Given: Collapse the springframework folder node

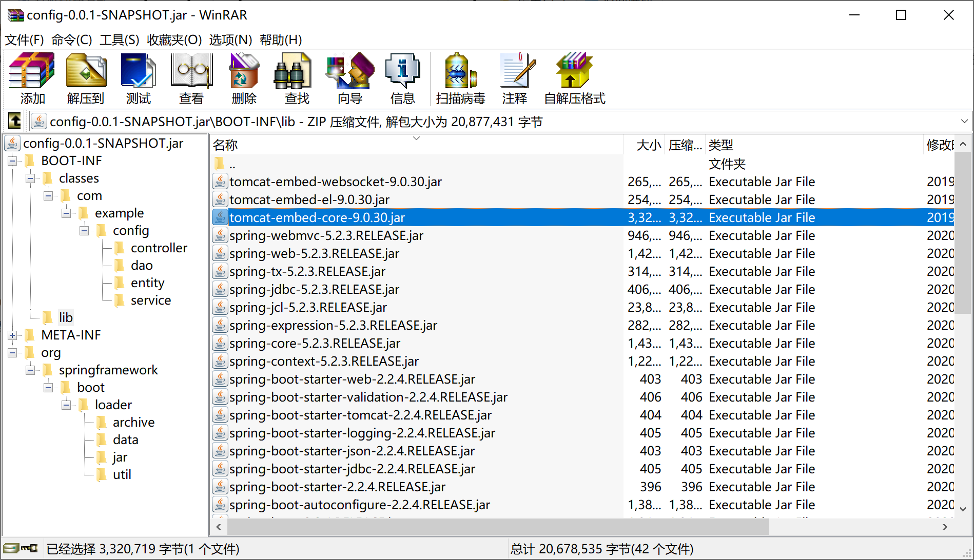Looking at the screenshot, I should coord(30,370).
